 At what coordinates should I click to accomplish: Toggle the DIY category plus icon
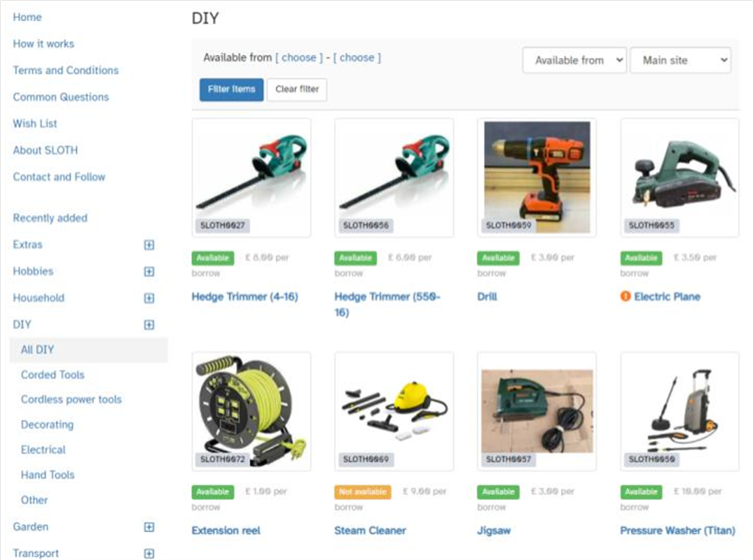pyautogui.click(x=149, y=325)
